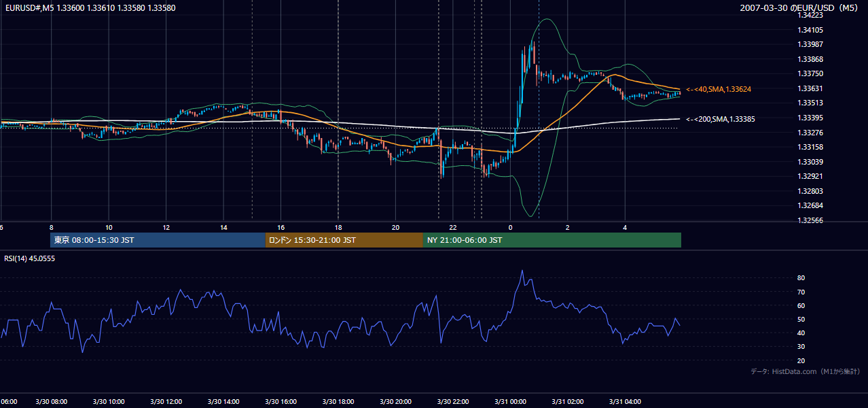Image resolution: width=868 pixels, height=408 pixels.
Task: Click RSI scale value 30
Action: [801, 346]
